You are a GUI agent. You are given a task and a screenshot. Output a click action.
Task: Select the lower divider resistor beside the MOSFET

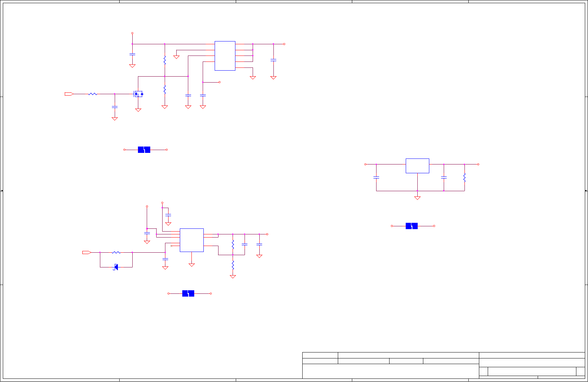[x=165, y=89]
